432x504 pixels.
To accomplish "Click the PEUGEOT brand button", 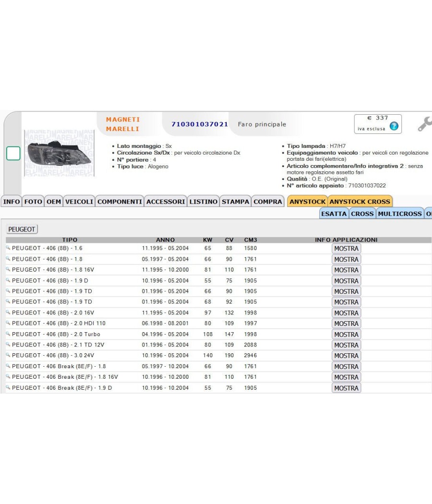I will pyautogui.click(x=22, y=229).
